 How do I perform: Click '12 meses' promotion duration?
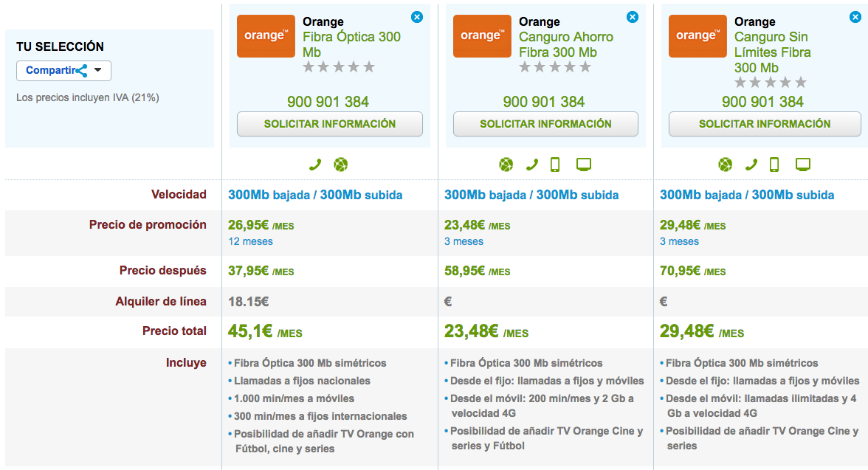click(x=250, y=241)
